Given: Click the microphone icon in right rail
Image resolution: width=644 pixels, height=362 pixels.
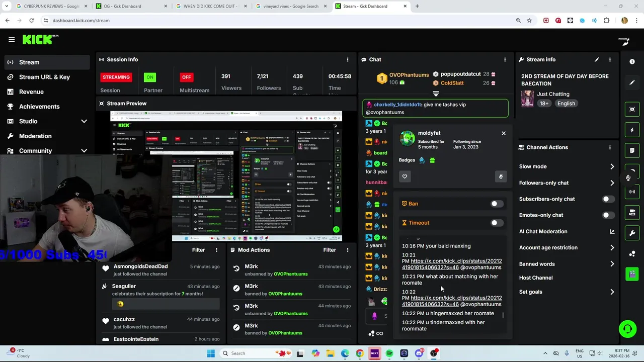Looking at the screenshot, I should click(x=628, y=177).
